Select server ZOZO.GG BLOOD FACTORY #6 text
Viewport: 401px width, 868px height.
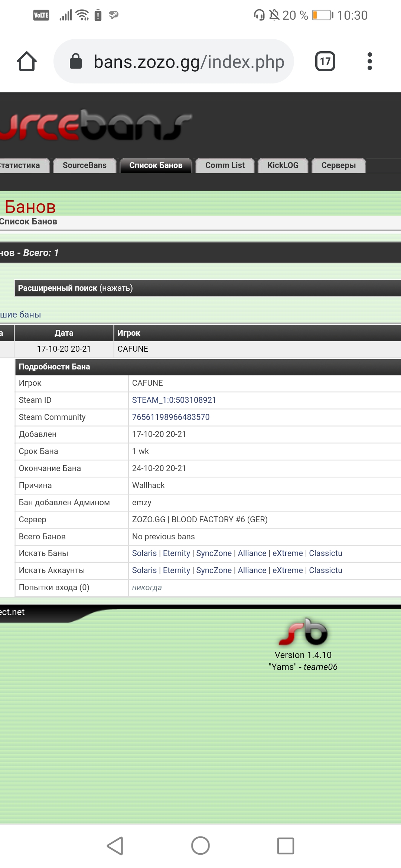200,520
